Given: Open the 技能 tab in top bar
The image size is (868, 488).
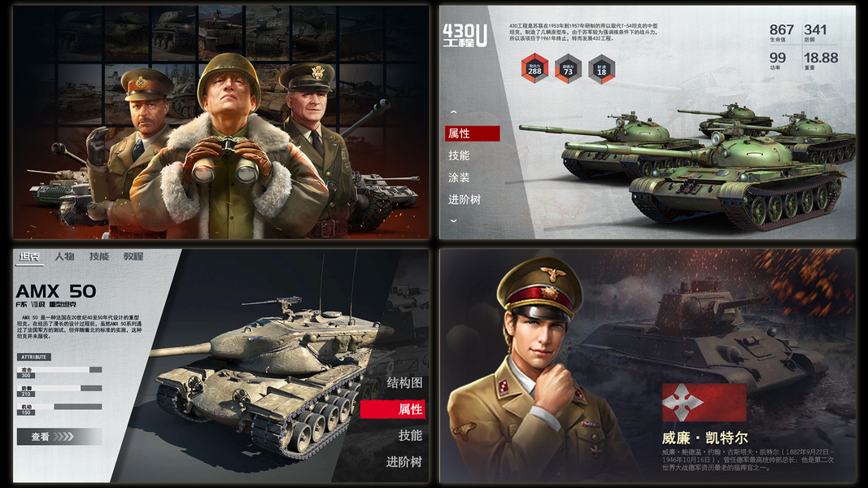Looking at the screenshot, I should [x=99, y=257].
